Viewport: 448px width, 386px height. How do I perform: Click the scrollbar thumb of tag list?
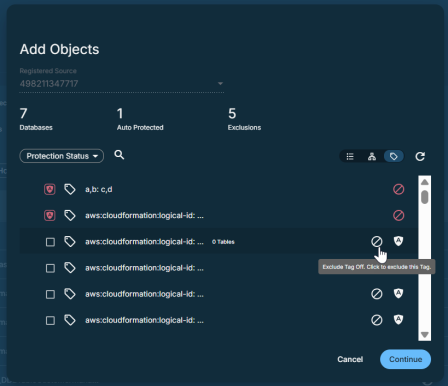[424, 197]
